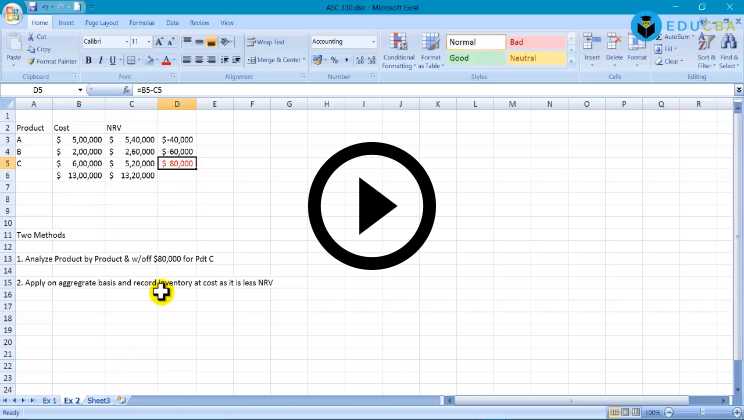Screen dimensions: 744x420
Task: Open the Ex 1 sheet tab
Action: coord(49,400)
